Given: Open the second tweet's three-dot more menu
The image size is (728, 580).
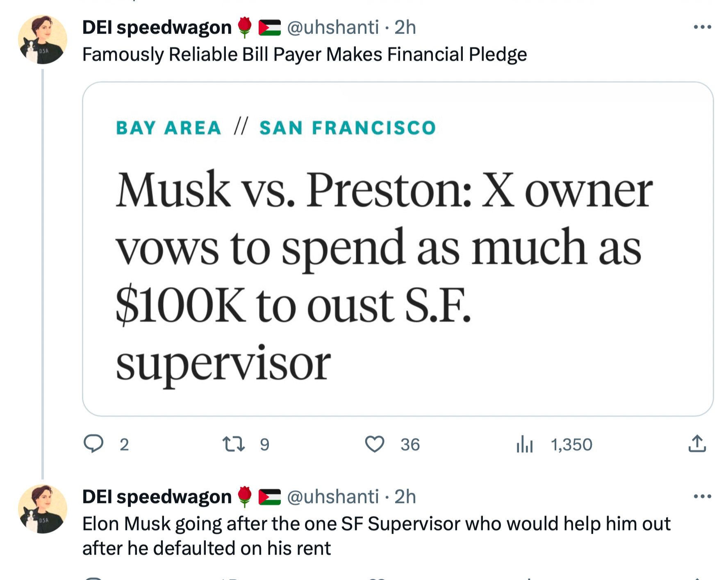Looking at the screenshot, I should coord(702,496).
